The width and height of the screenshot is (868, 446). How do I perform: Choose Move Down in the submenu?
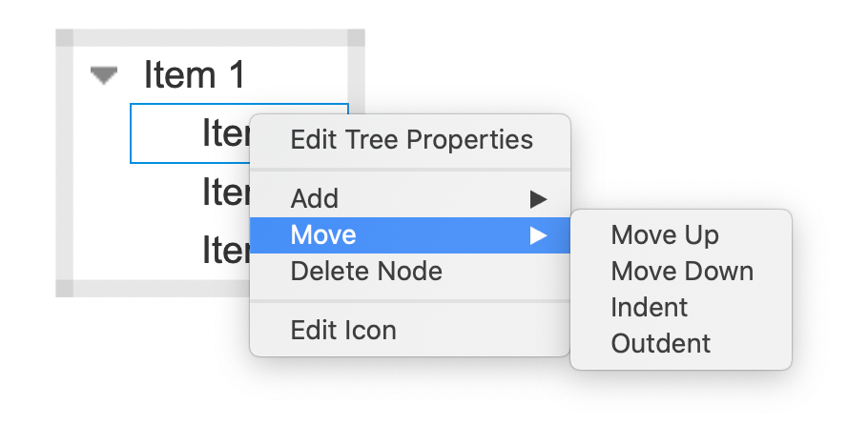click(x=681, y=272)
